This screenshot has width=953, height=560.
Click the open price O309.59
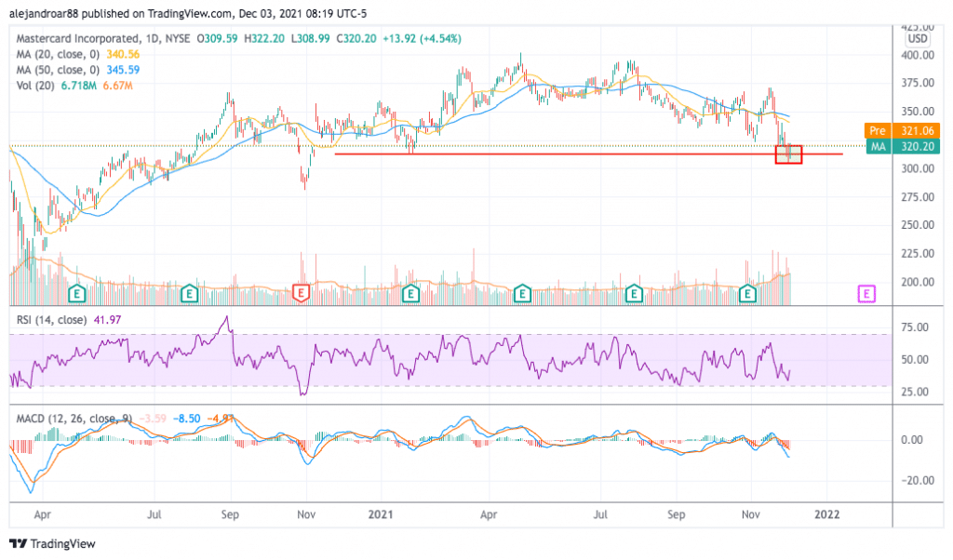[x=217, y=38]
